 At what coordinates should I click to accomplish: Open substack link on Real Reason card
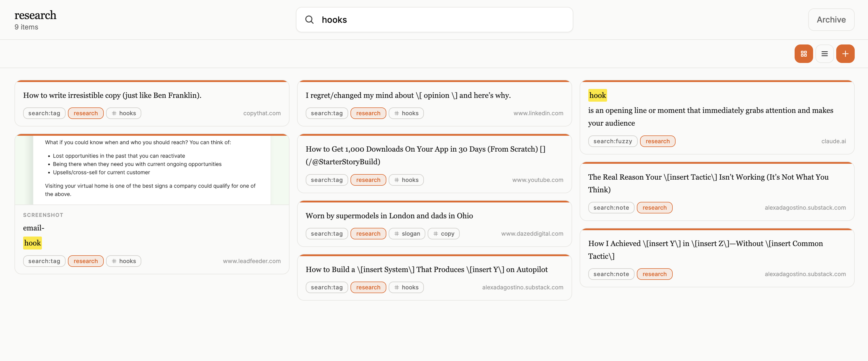click(x=805, y=207)
